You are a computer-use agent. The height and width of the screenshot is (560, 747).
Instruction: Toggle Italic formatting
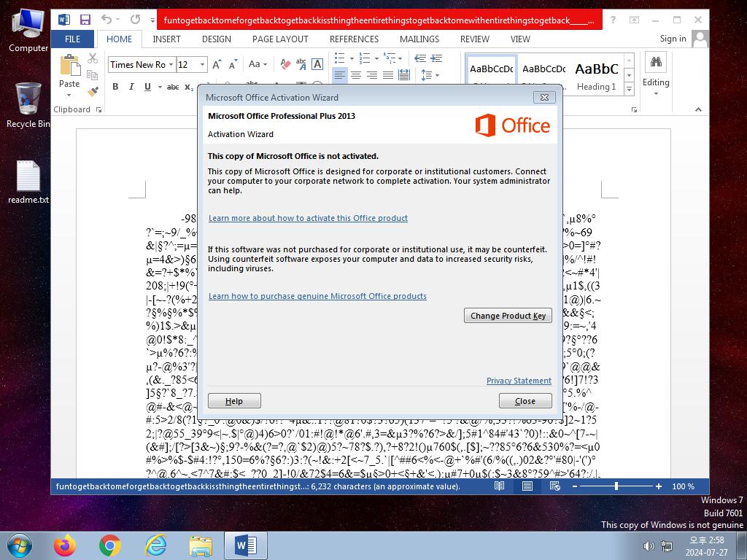tap(131, 87)
